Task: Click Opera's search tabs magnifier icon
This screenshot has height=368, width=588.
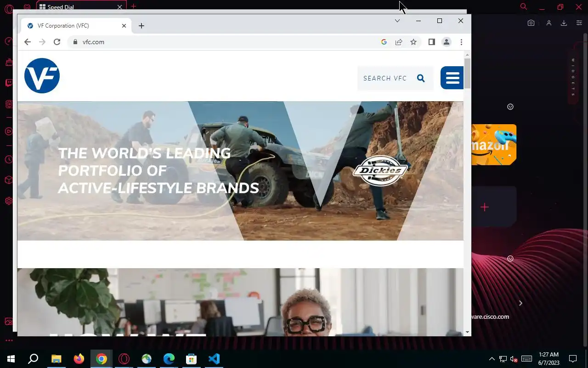Action: click(523, 6)
